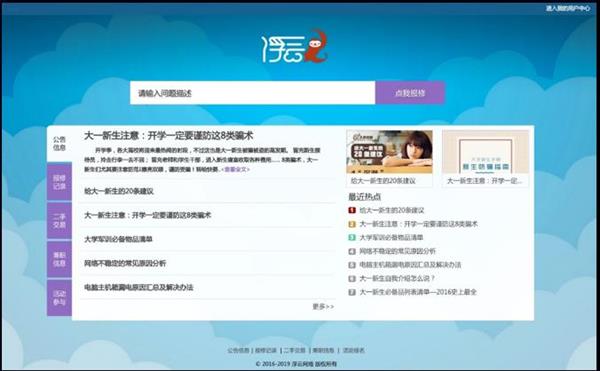Open the 新生防骗指南 thumbnail image

[486, 152]
